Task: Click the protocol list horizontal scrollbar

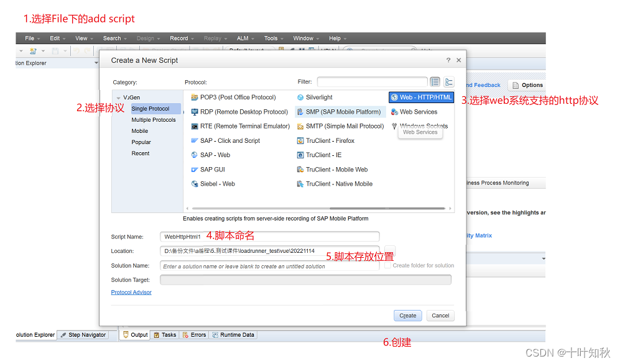Action: click(x=387, y=208)
